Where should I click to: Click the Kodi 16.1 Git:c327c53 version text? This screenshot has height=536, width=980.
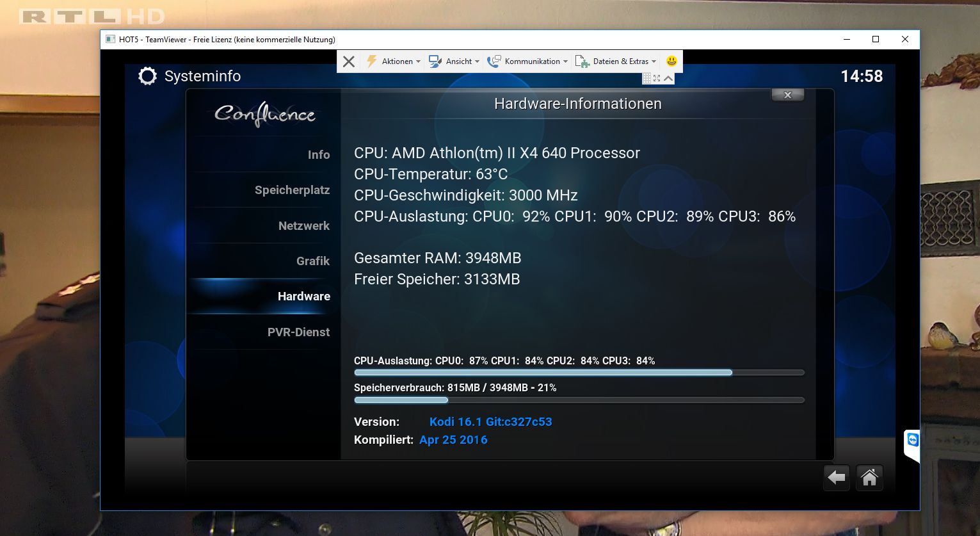coord(490,421)
